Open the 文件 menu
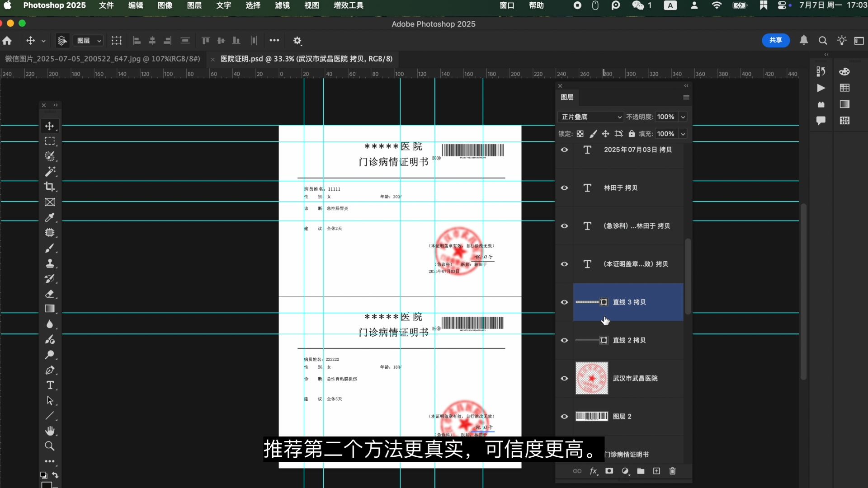This screenshot has width=868, height=488. (106, 5)
